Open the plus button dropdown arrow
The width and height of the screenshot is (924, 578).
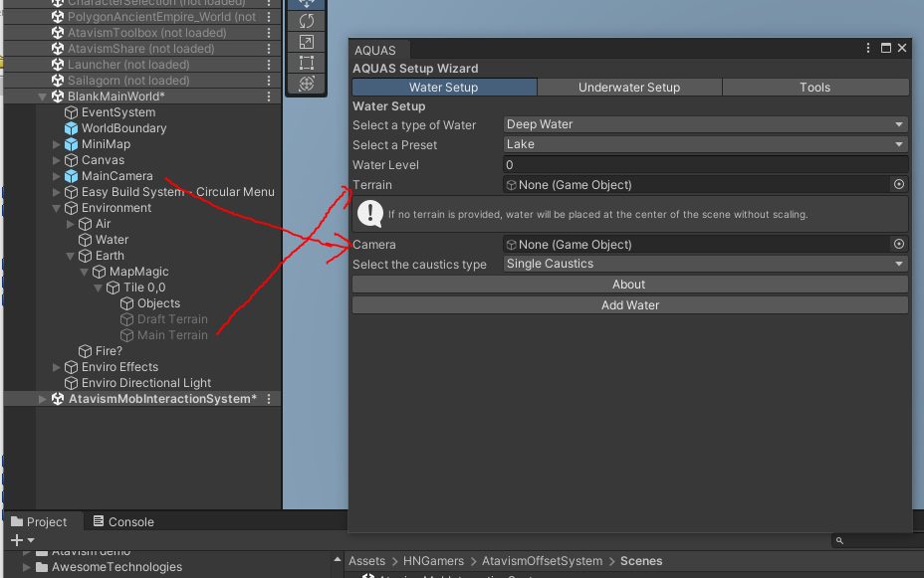pyautogui.click(x=31, y=540)
